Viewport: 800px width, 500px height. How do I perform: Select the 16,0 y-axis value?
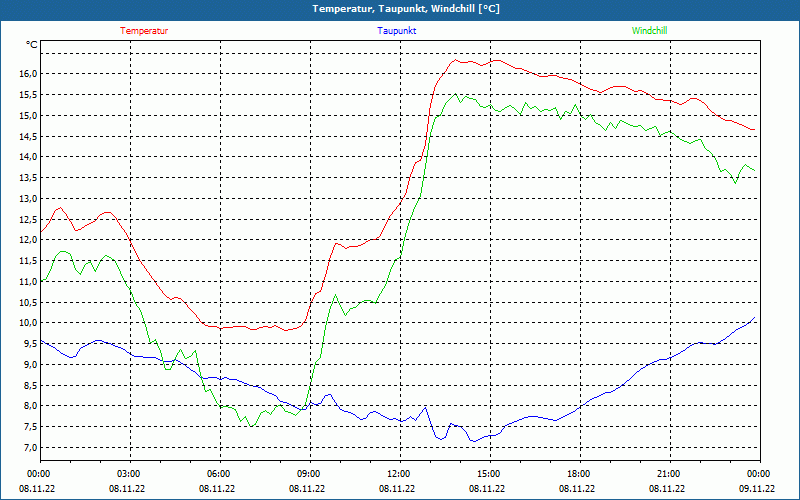pyautogui.click(x=28, y=74)
